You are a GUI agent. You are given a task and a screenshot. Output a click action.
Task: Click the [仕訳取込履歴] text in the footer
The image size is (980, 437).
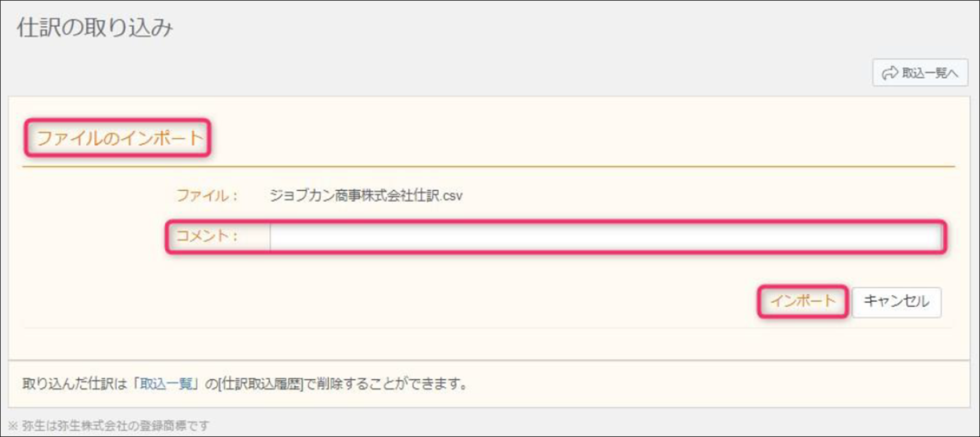point(261,384)
